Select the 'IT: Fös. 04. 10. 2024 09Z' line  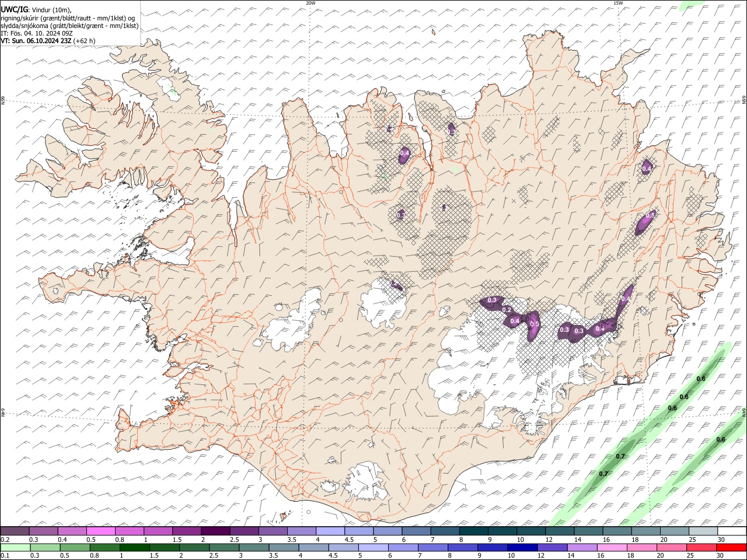[37, 33]
